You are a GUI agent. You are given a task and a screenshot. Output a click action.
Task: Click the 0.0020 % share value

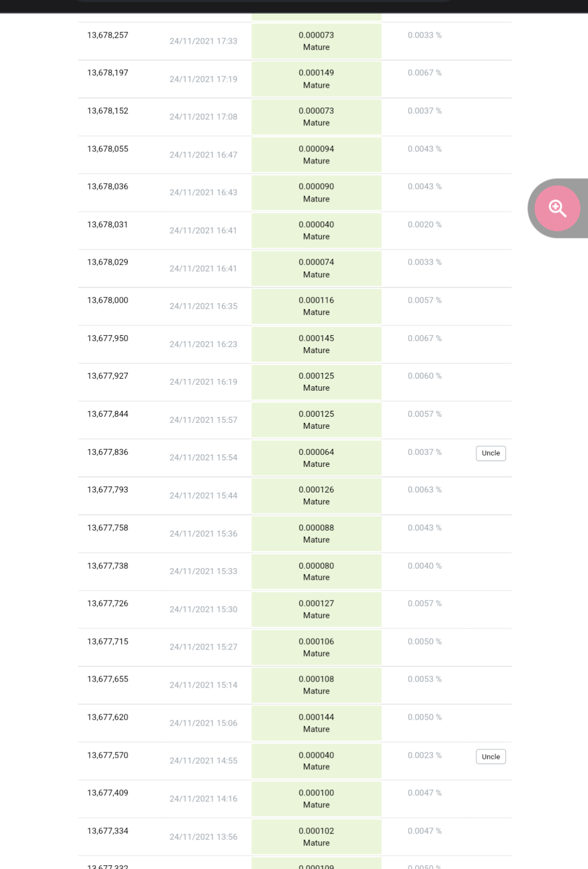(x=425, y=224)
